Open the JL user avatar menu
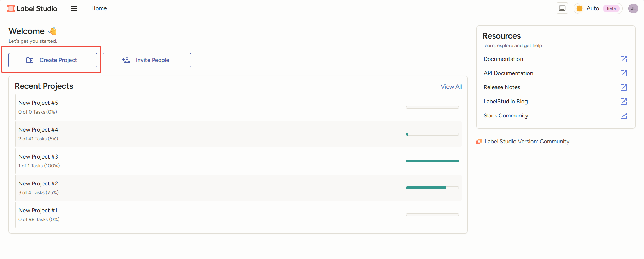Viewport: 644px width, 259px height. [633, 8]
